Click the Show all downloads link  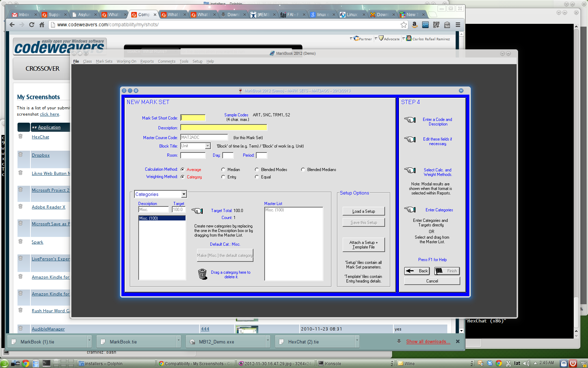(x=428, y=341)
